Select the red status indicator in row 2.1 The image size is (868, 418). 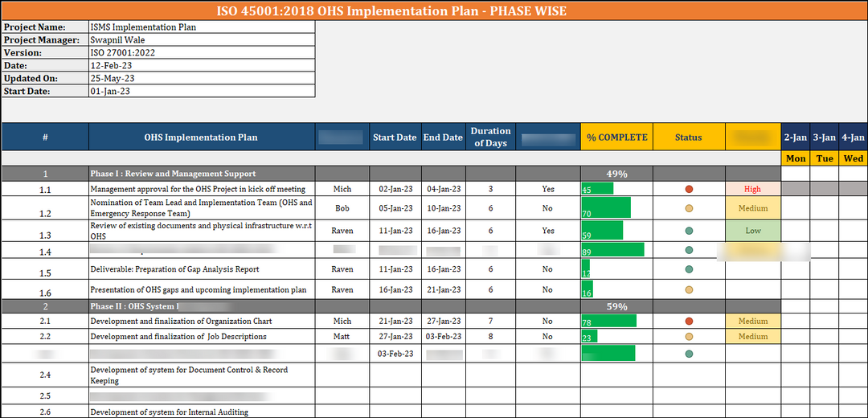(689, 321)
